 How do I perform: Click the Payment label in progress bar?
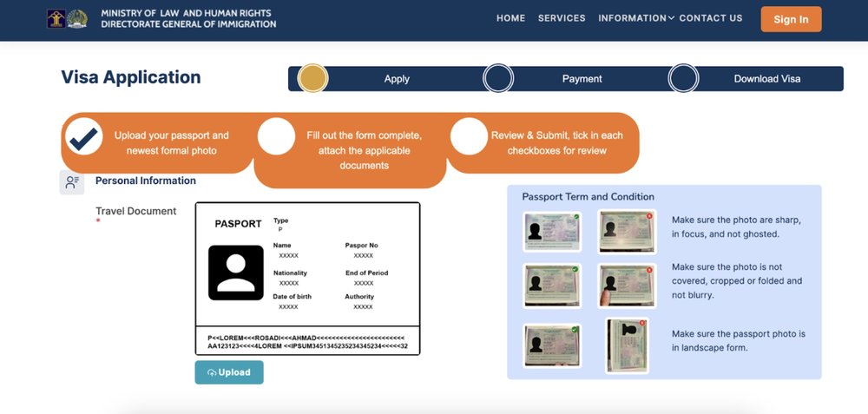point(582,79)
